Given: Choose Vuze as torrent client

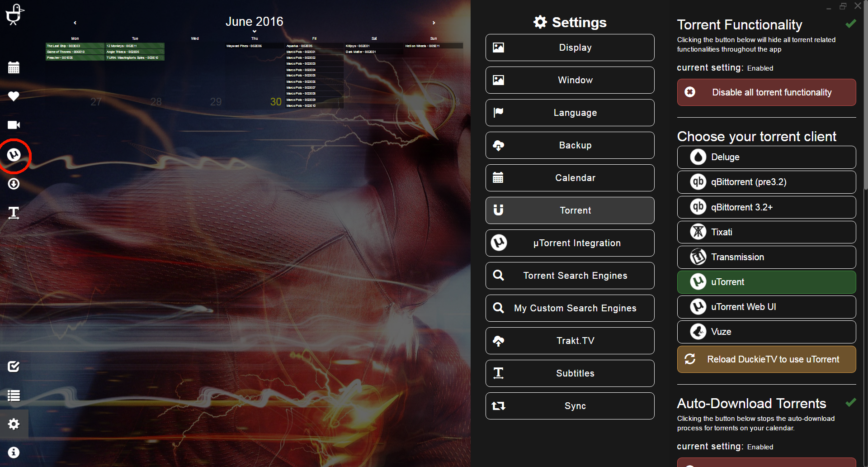Looking at the screenshot, I should (766, 332).
